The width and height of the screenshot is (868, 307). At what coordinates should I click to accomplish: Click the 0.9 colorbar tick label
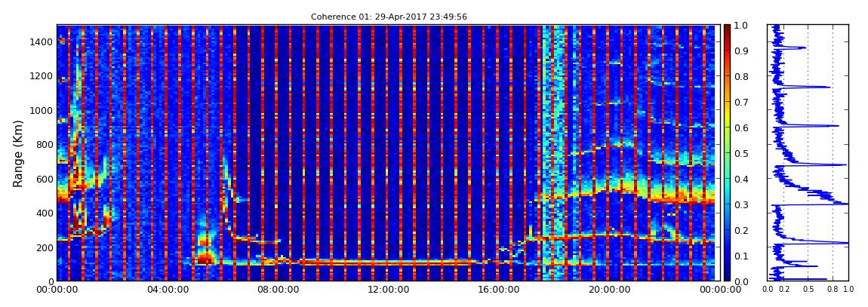pos(740,51)
